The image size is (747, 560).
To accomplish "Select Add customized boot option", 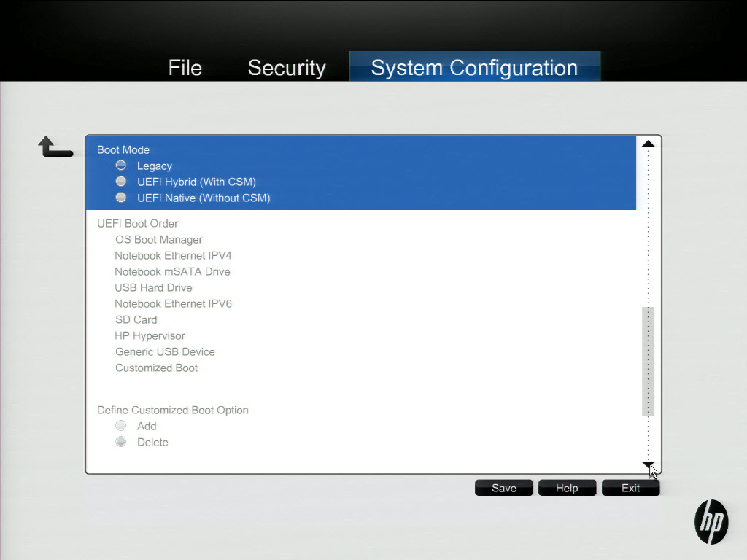I will click(x=121, y=426).
